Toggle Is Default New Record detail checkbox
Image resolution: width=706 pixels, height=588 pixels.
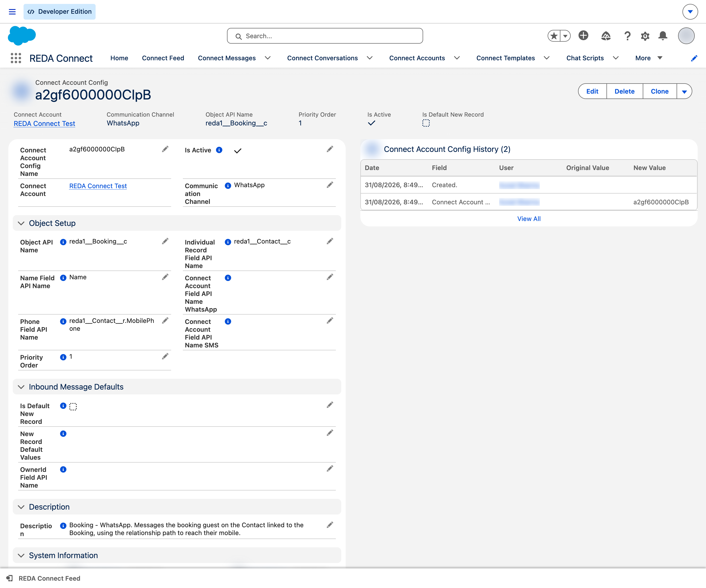click(73, 406)
